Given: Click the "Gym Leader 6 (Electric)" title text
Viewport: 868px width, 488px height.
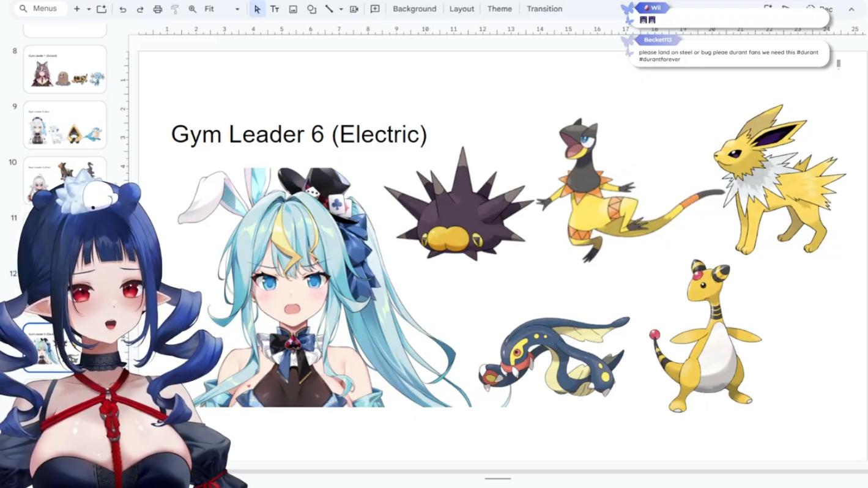Looking at the screenshot, I should click(x=299, y=134).
